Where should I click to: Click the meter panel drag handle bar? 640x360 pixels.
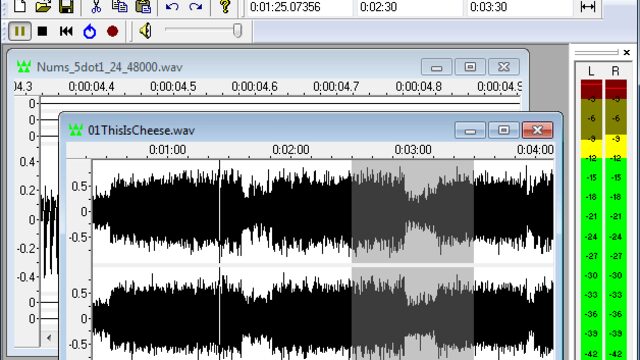(x=597, y=52)
